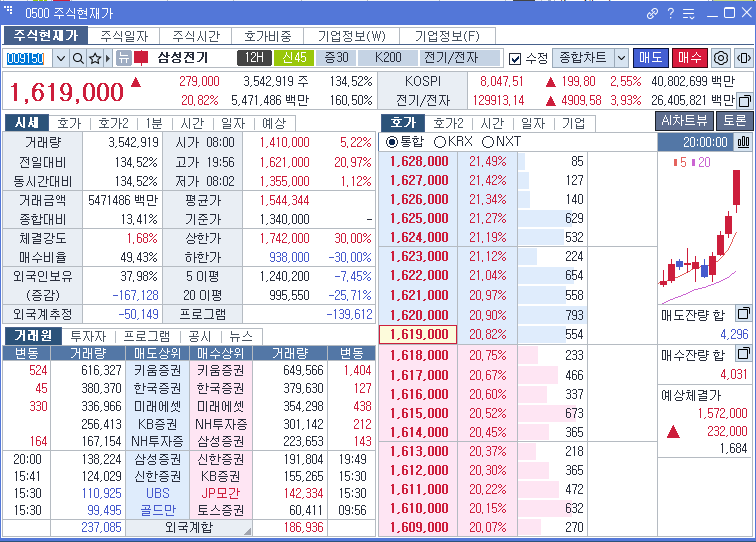
Task: Click the dotted grip icon before 0500
Action: 9,9
